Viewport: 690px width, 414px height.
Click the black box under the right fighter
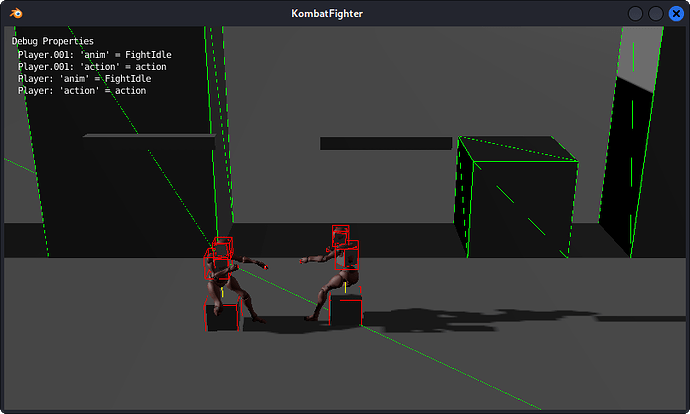[346, 311]
